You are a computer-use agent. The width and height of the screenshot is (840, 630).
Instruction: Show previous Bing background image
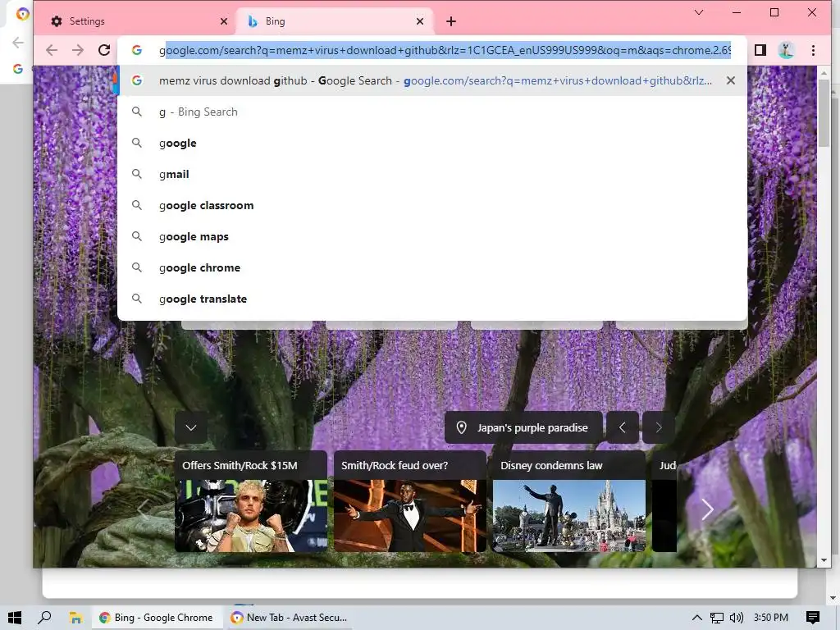click(x=623, y=427)
